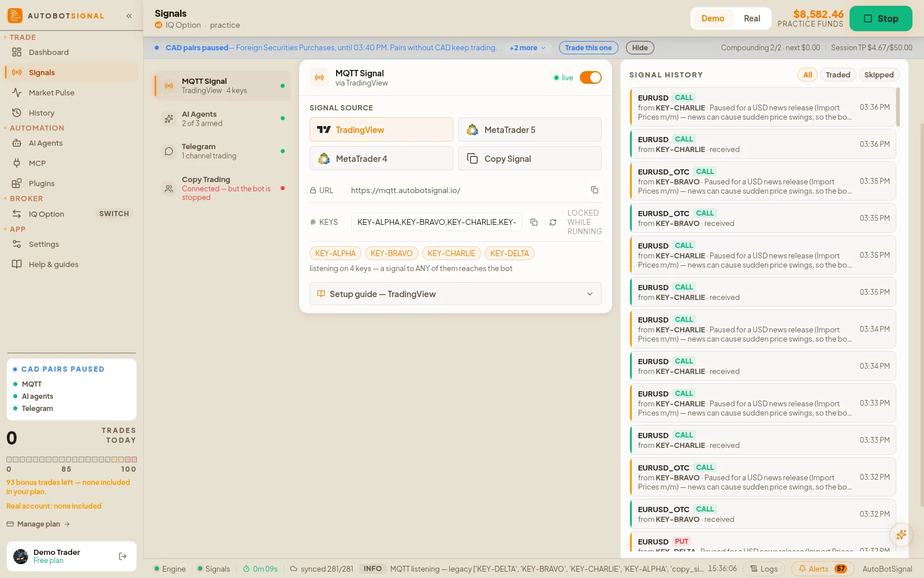Screen dimensions: 924x578
Task: Switch broker via SWITCH button
Action: click(x=114, y=214)
